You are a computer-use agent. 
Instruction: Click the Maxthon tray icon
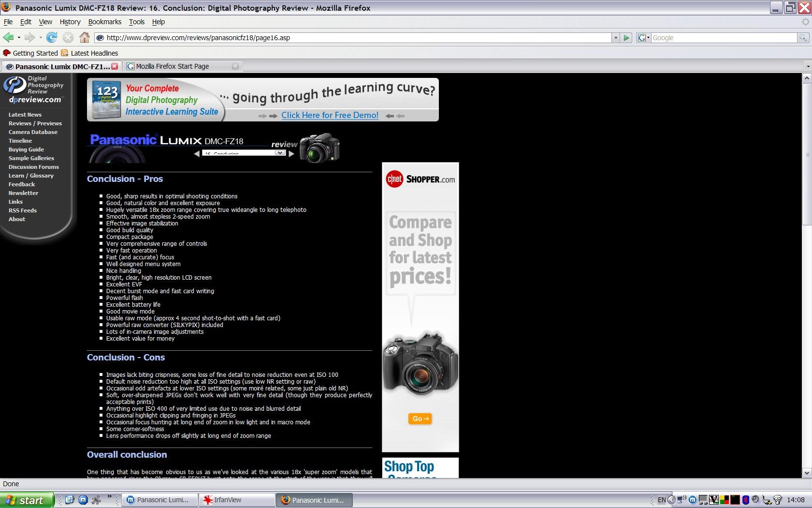tap(693, 500)
